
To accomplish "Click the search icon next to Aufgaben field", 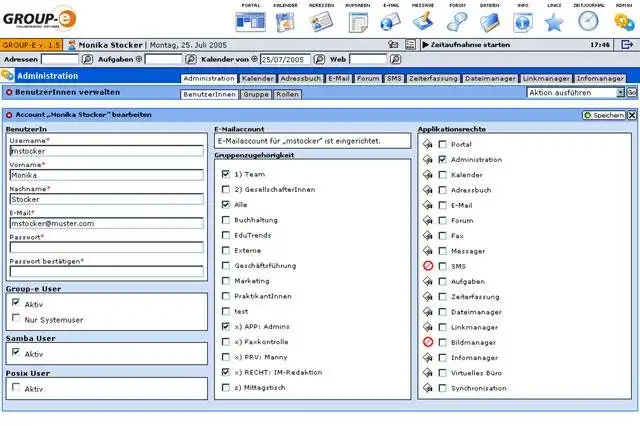I will [191, 60].
